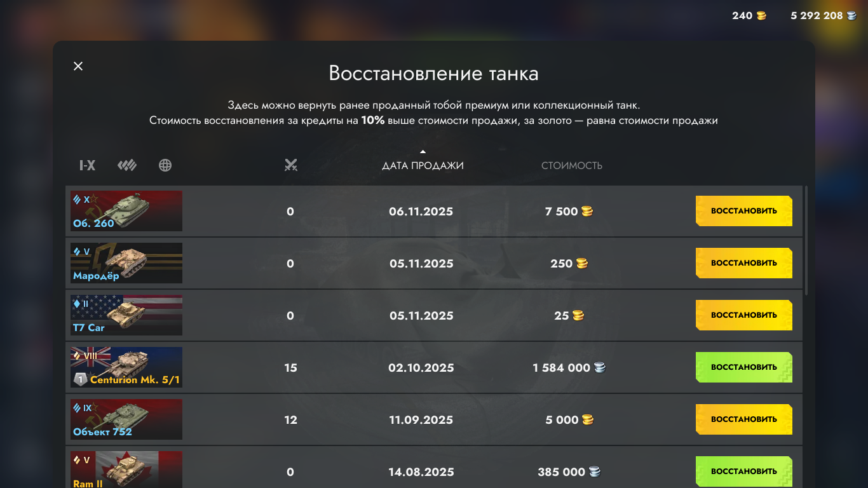
Task: Click the silver credits icon in top balance
Action: pyautogui.click(x=851, y=16)
